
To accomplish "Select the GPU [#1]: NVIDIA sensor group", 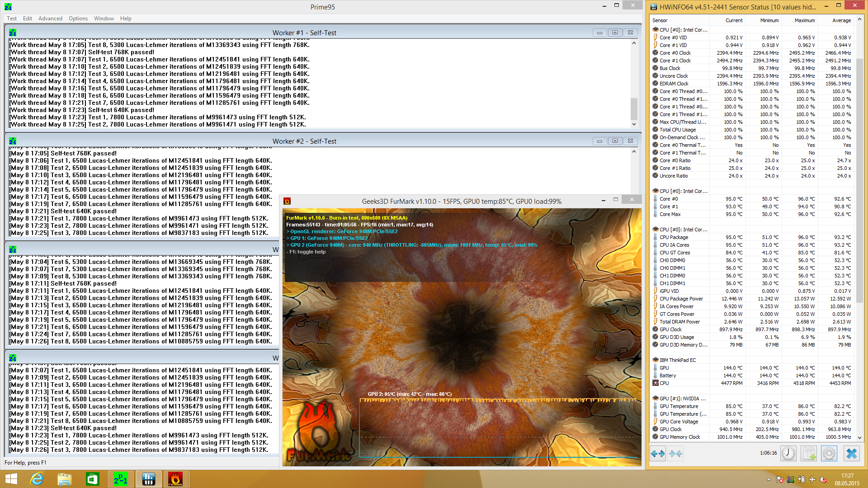I will 753,399.
